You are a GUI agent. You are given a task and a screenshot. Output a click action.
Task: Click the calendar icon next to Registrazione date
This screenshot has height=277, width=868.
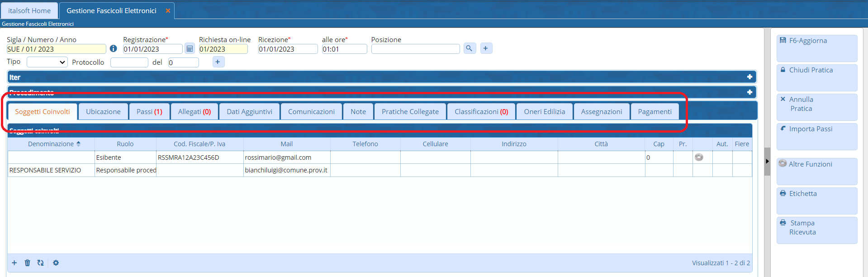(x=190, y=49)
